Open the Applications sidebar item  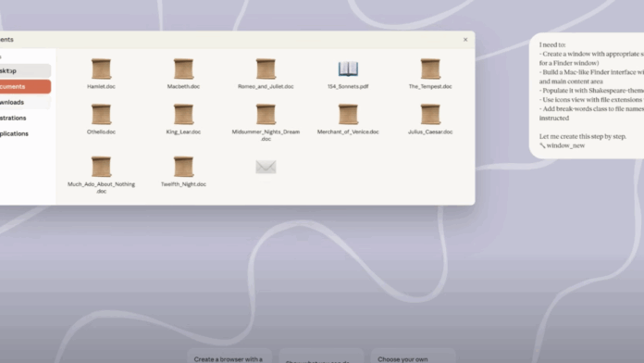25,133
